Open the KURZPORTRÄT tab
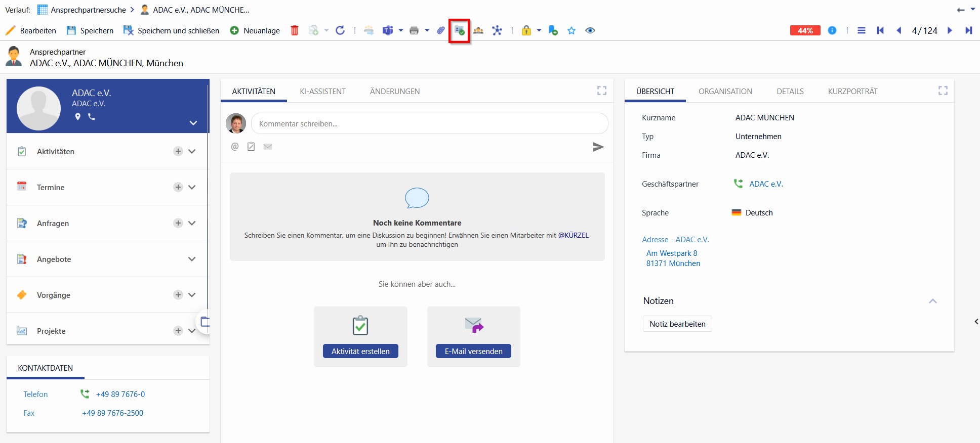980x443 pixels. point(853,92)
